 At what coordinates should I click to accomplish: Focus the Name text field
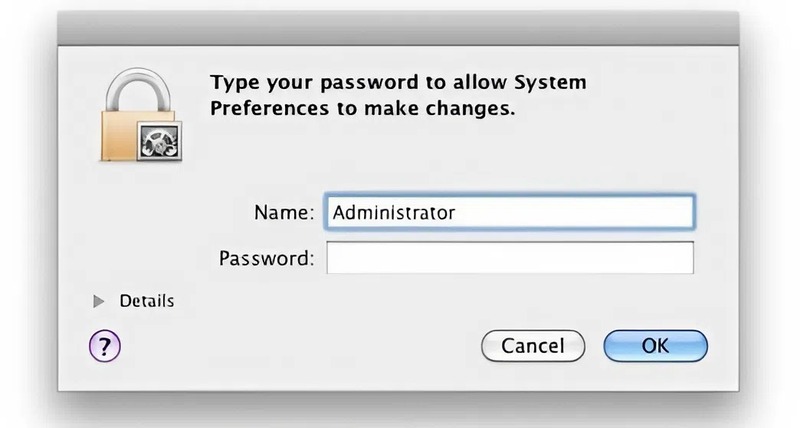(509, 212)
